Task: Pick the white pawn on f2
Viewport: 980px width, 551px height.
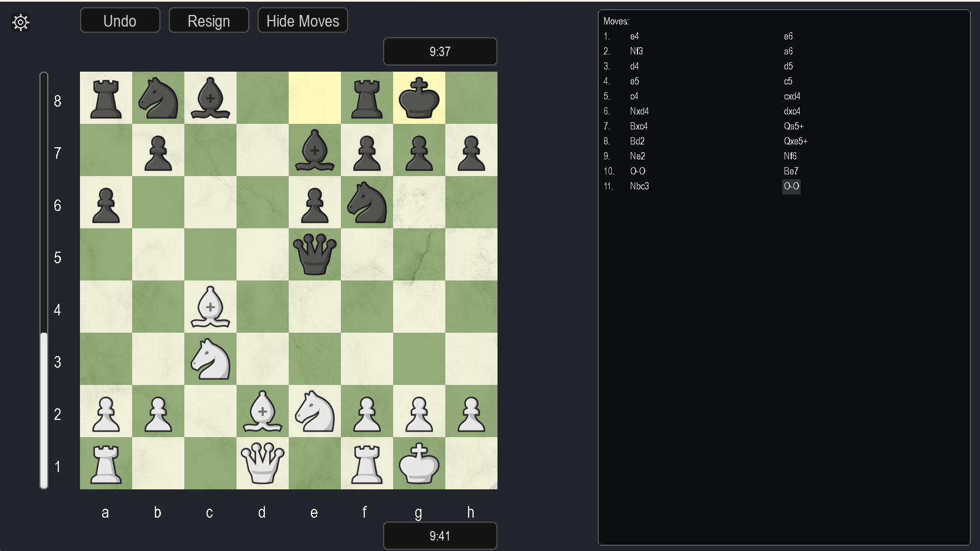Action: tap(367, 414)
